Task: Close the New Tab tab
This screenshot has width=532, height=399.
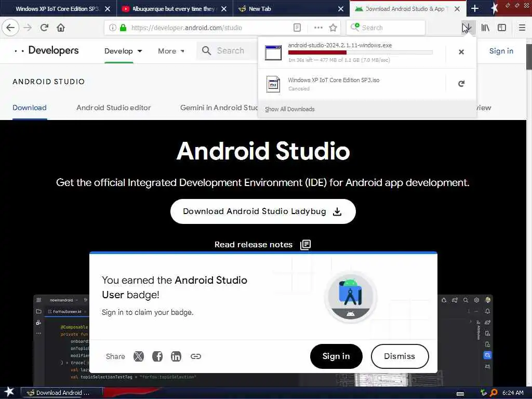Action: coord(341,9)
